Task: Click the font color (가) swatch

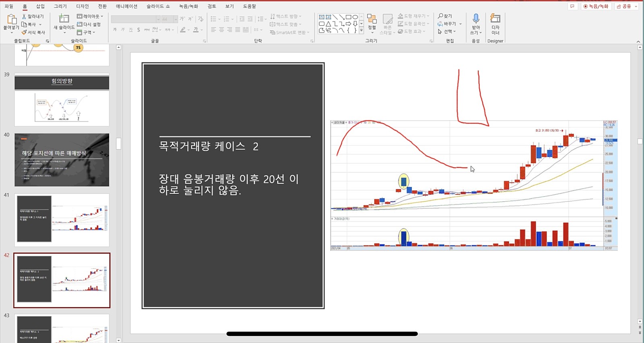Action: pyautogui.click(x=196, y=30)
